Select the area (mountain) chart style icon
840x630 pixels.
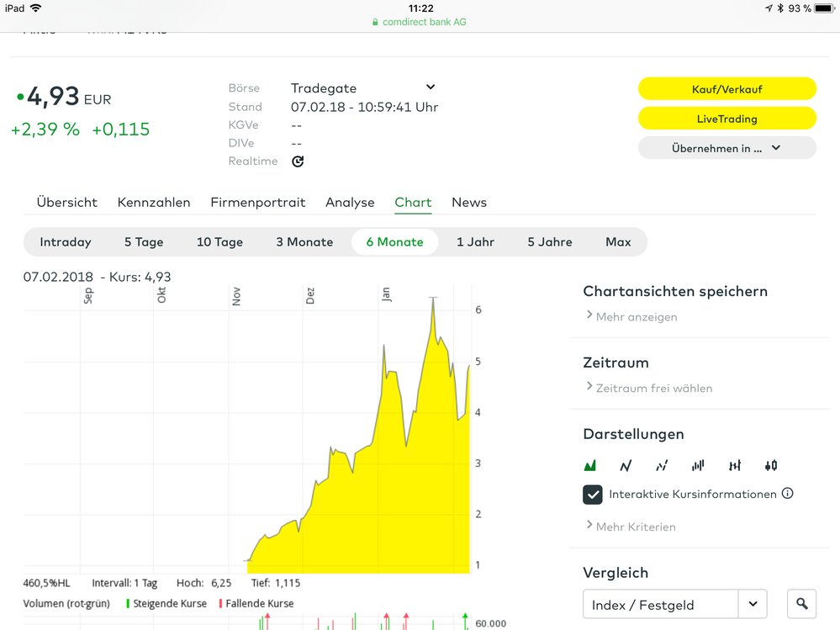(590, 465)
